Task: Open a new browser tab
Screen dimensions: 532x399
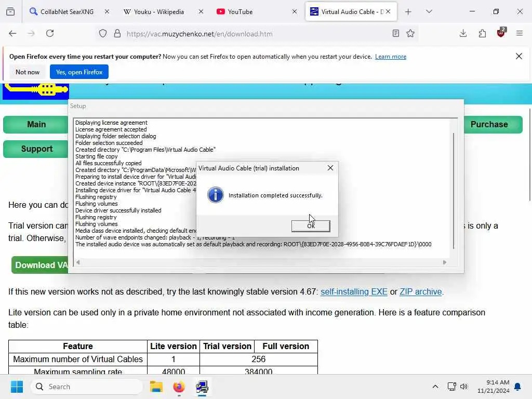Action: point(408,12)
